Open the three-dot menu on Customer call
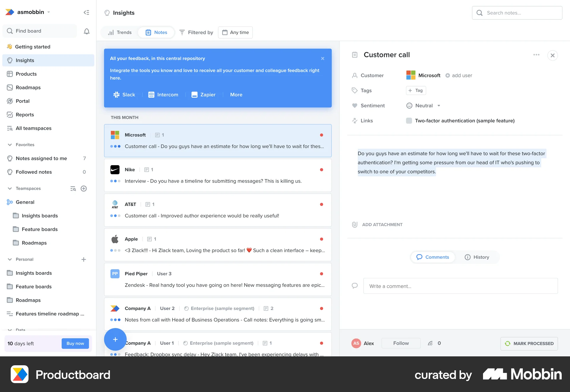 pyautogui.click(x=536, y=55)
